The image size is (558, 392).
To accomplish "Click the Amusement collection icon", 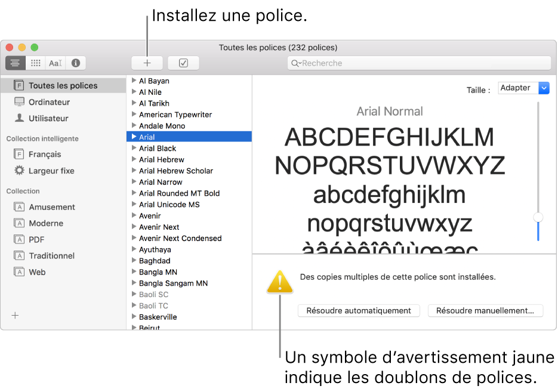I will click(x=19, y=206).
